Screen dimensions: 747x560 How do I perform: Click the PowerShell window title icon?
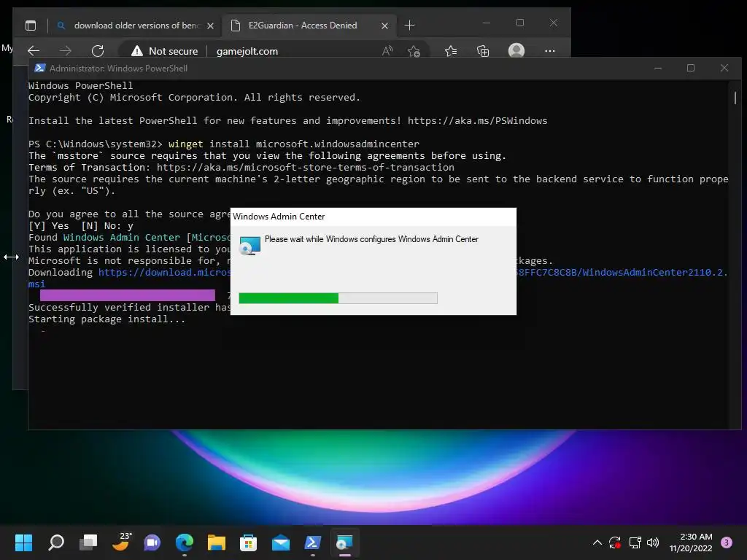40,68
